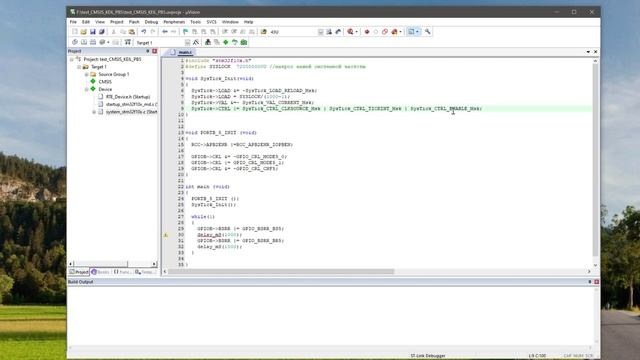Expand the Source Group 1 folder
The width and height of the screenshot is (640, 360).
[87, 74]
